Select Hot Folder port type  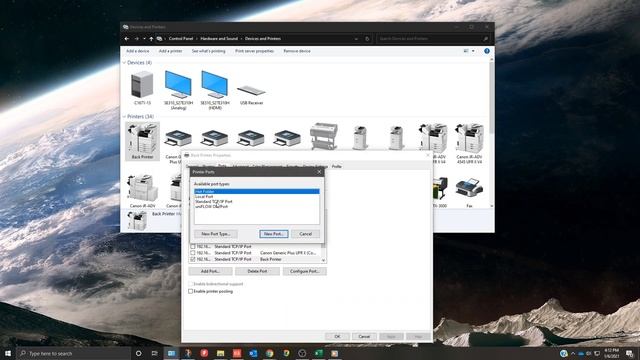tap(257, 191)
